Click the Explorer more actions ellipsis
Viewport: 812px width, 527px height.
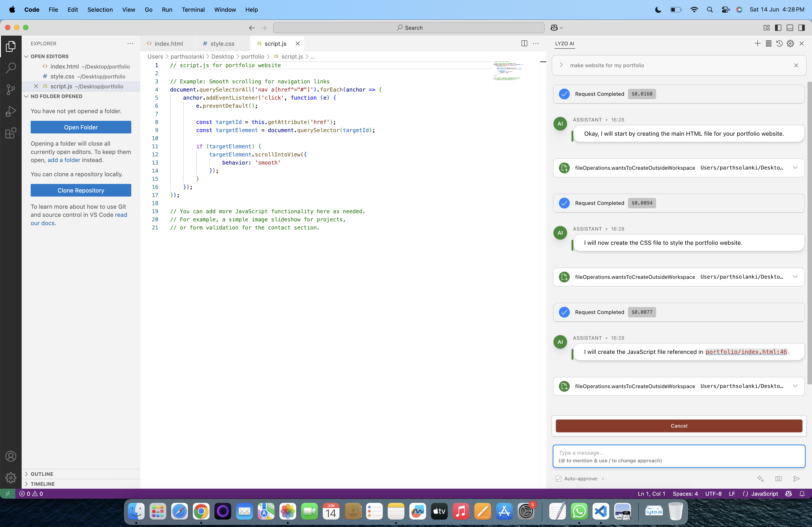(130, 43)
